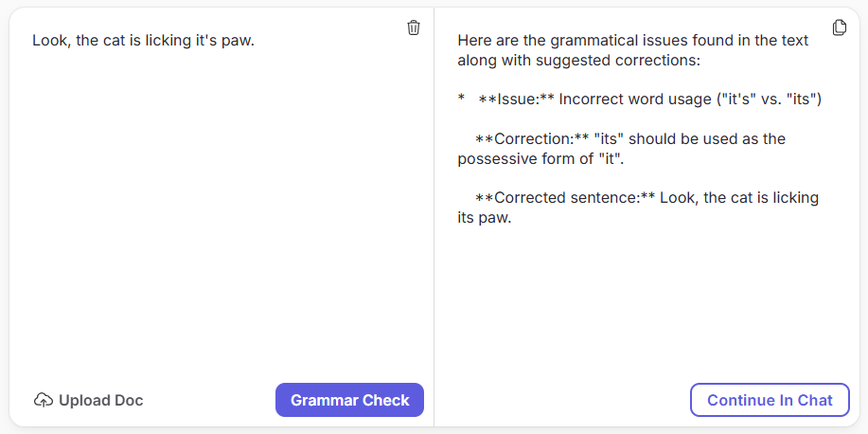Image resolution: width=868 pixels, height=434 pixels.
Task: Click the "**Corrected sentence:**" label
Action: [565, 198]
